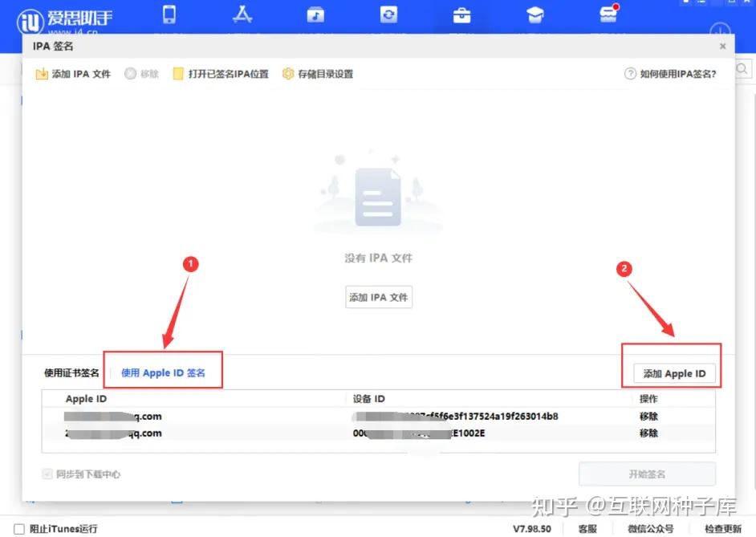Open the ringtone music folder icon
The image size is (756, 537).
point(316,15)
